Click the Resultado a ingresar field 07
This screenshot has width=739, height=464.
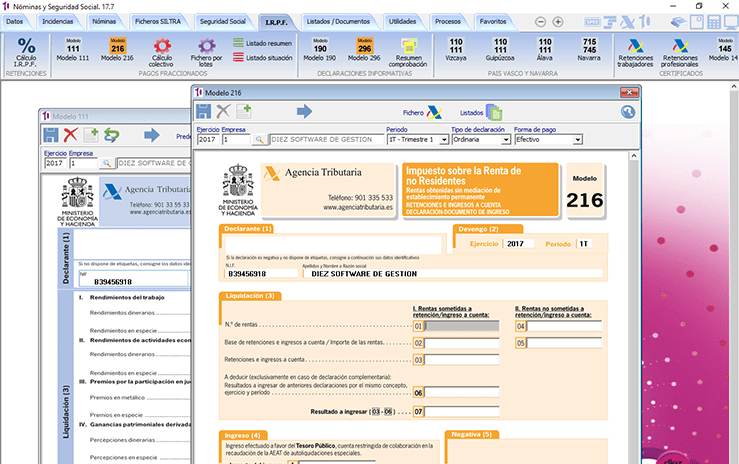467,411
